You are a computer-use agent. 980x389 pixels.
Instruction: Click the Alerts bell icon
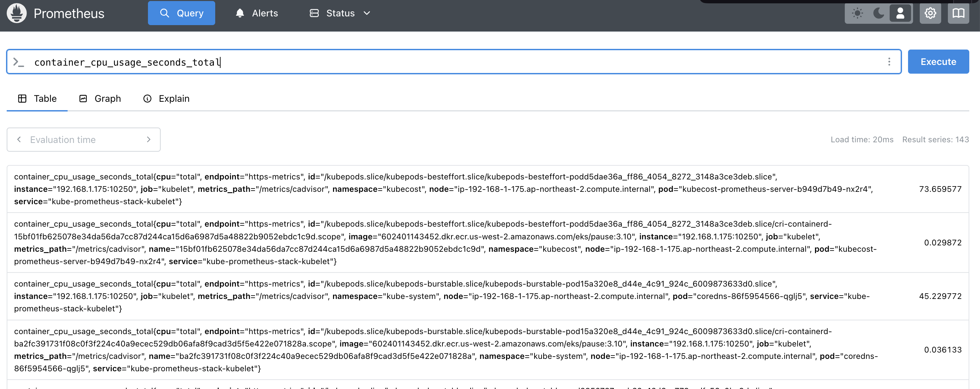click(240, 13)
